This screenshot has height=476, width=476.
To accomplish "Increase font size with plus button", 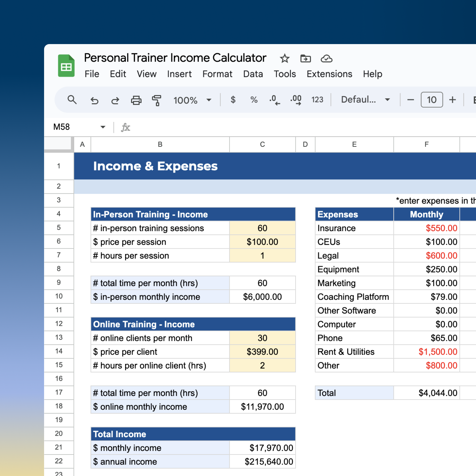I will 452,100.
